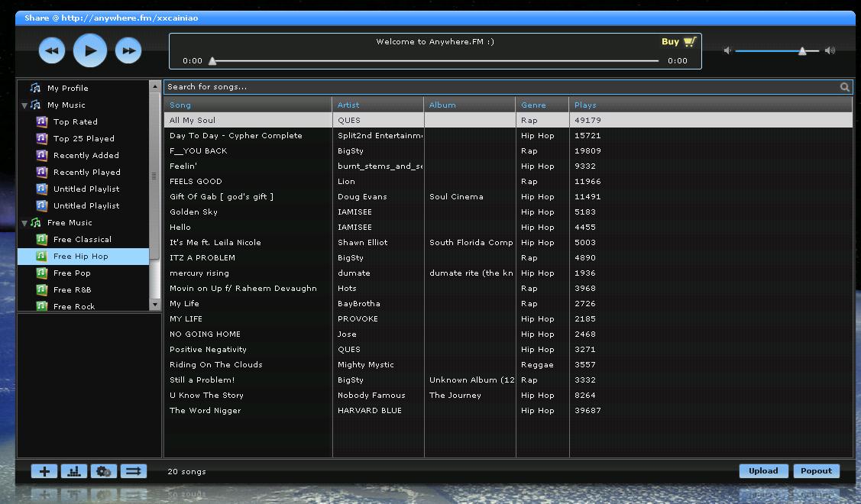Select song F__YOU BACK

pos(508,151)
